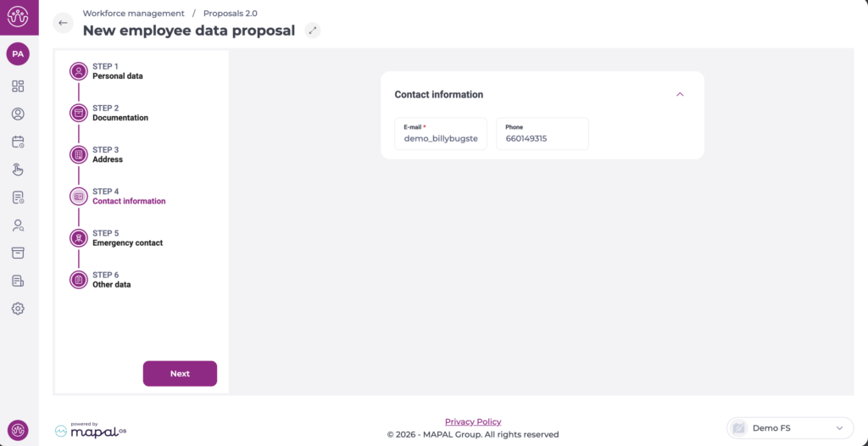The image size is (868, 446).
Task: Collapse the Contact information section
Action: tap(680, 94)
